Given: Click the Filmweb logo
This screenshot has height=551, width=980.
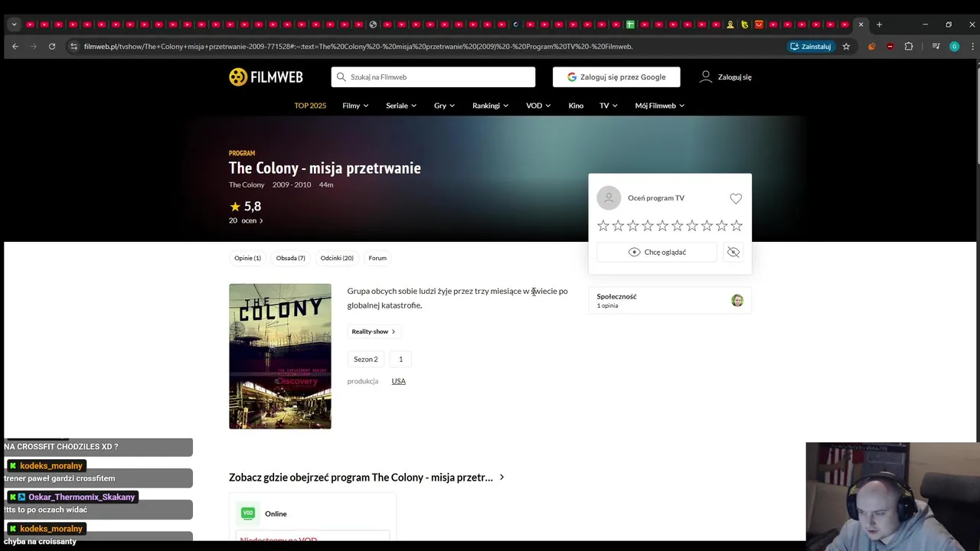Looking at the screenshot, I should (x=266, y=77).
